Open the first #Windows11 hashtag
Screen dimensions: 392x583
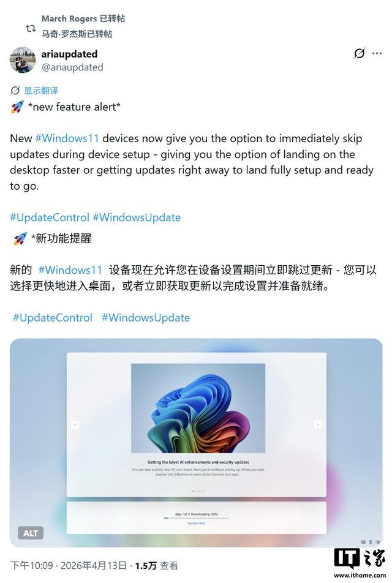67,138
